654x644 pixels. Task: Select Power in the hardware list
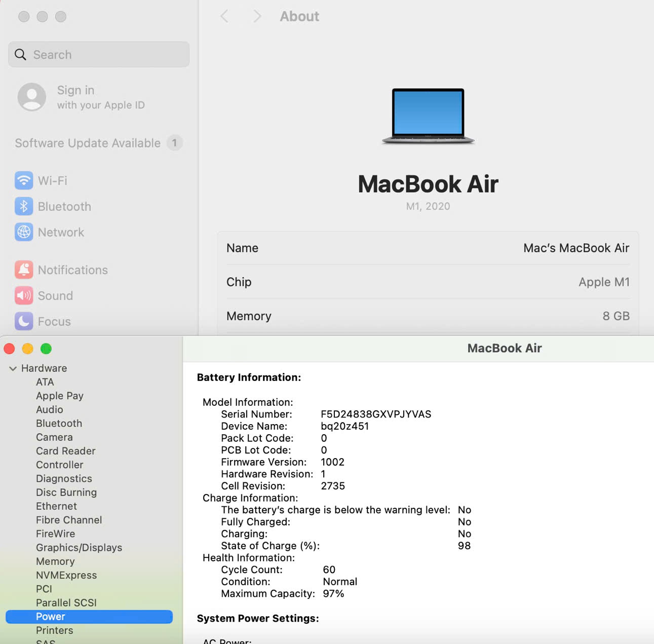51,617
